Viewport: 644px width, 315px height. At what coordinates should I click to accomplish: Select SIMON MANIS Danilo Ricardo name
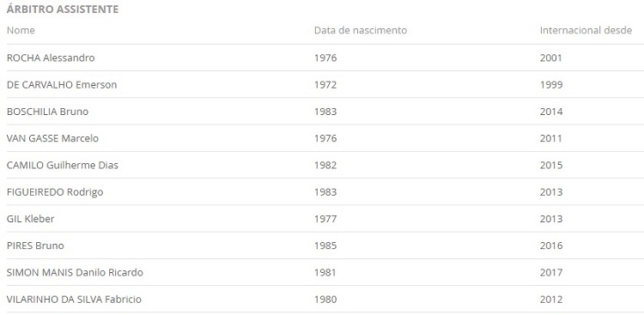(x=75, y=272)
